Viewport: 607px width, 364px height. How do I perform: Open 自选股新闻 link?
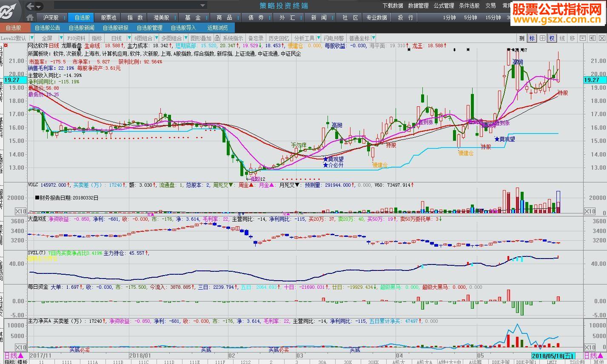coord(81,28)
